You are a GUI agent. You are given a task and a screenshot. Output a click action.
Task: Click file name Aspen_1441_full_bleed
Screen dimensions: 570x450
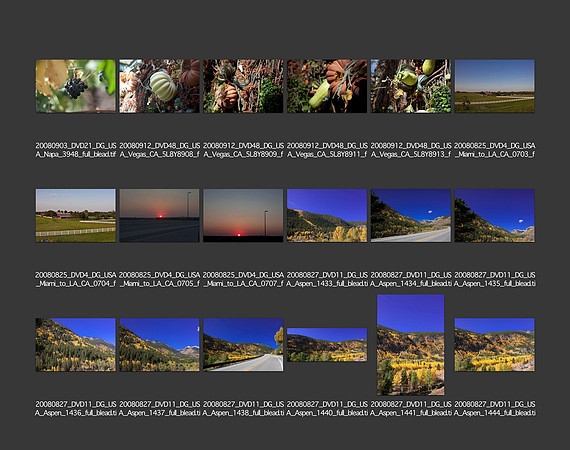(411, 409)
